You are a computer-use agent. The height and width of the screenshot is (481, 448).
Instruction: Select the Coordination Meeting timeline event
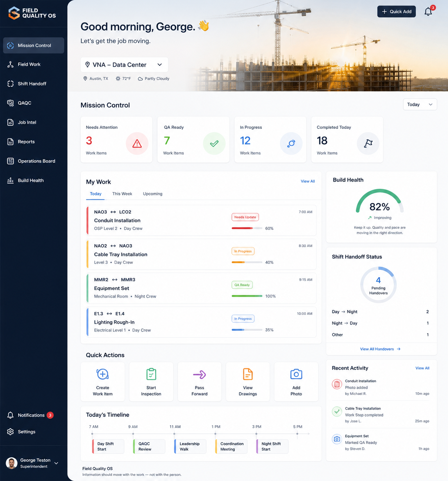point(231,446)
